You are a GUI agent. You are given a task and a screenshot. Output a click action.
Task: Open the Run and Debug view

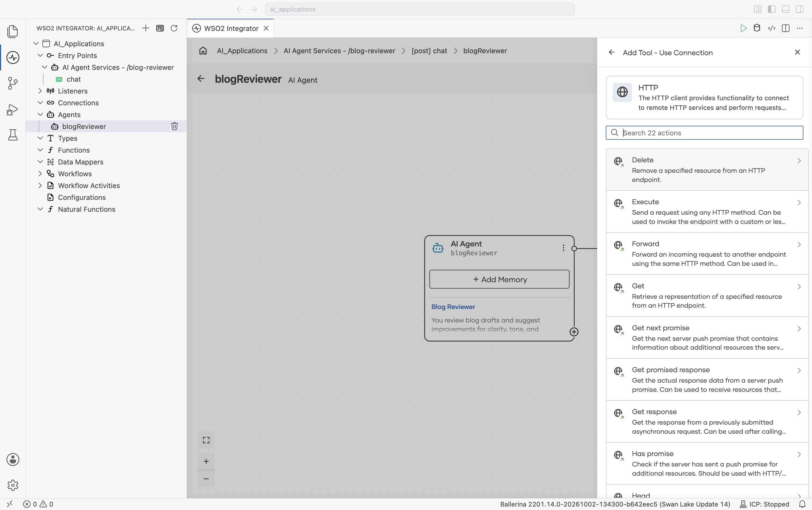[12, 110]
